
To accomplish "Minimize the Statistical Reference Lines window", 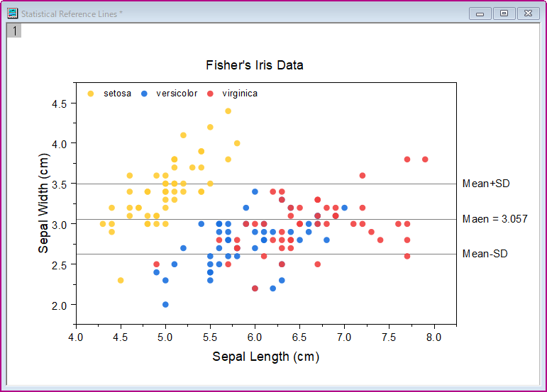I will (480, 13).
